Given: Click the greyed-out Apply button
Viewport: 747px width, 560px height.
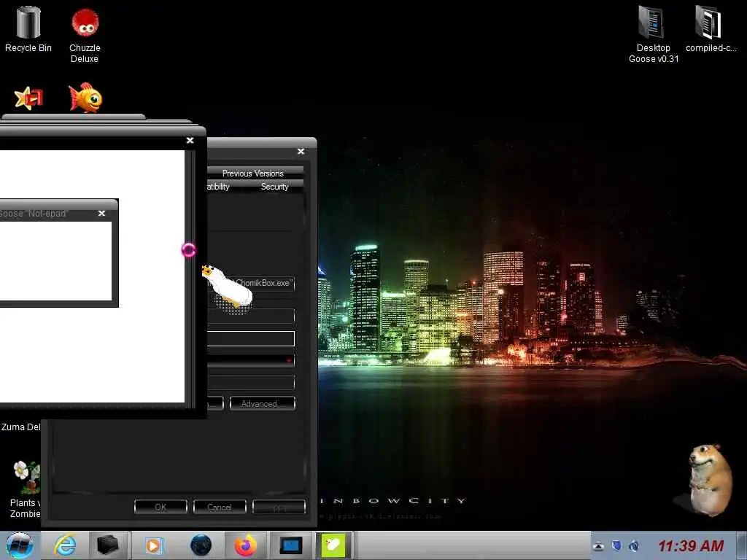Looking at the screenshot, I should (279, 507).
